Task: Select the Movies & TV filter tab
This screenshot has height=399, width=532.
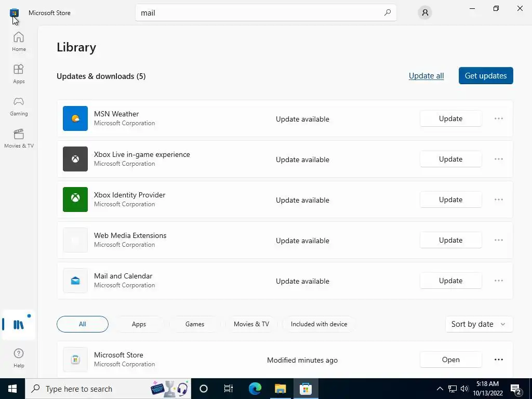Action: point(251,324)
